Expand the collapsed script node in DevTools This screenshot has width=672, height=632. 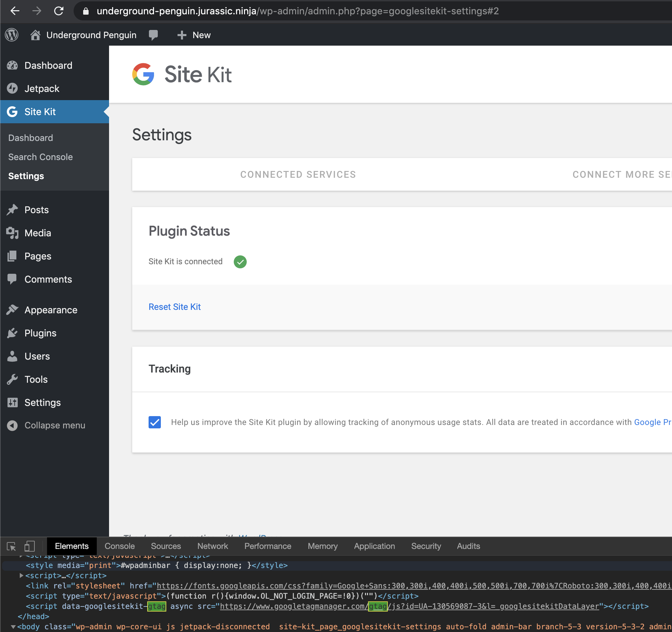[21, 575]
